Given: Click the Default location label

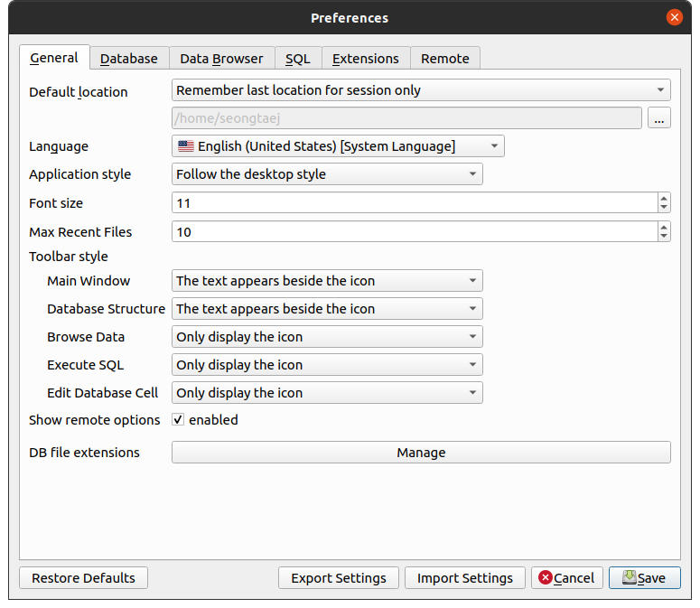Looking at the screenshot, I should [x=79, y=92].
